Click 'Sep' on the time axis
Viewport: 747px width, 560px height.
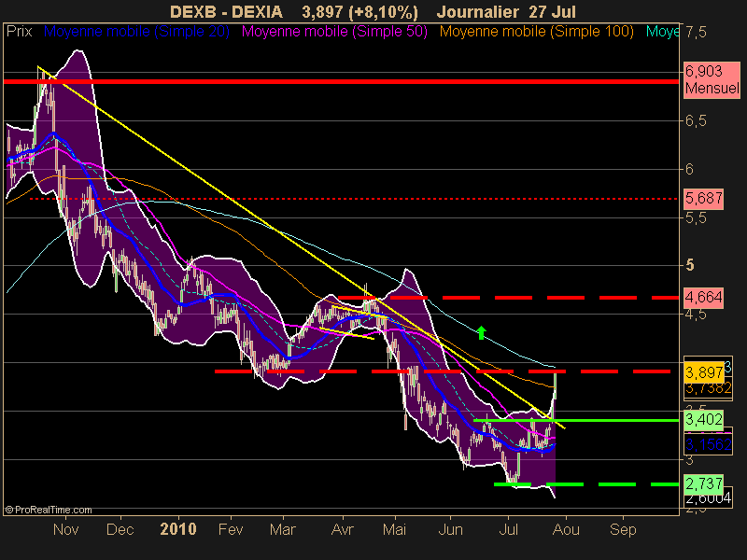point(623,529)
